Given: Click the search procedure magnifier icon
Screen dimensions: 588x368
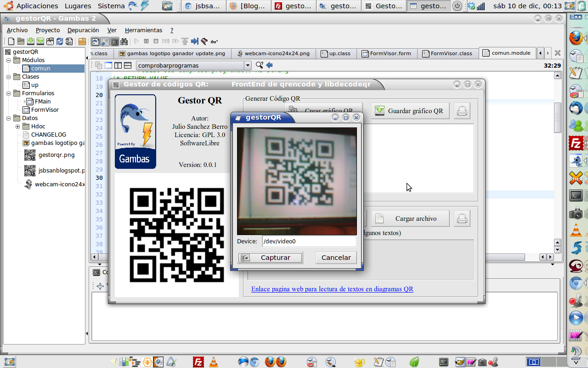Looking at the screenshot, I should [x=260, y=65].
